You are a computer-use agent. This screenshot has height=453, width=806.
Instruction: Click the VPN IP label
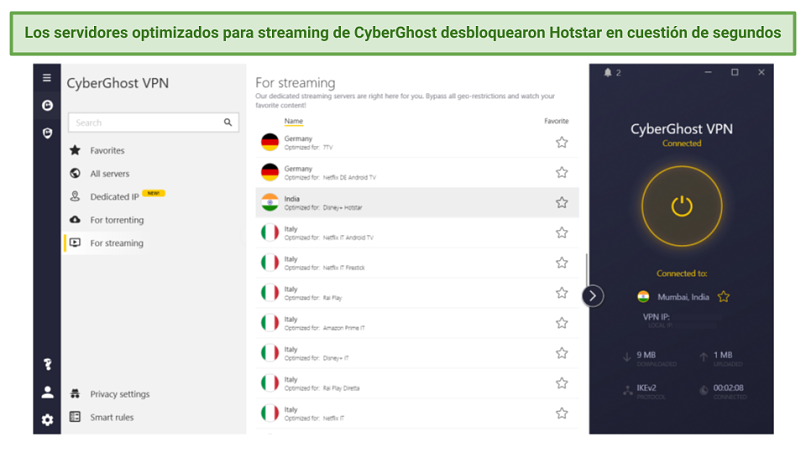pos(656,317)
